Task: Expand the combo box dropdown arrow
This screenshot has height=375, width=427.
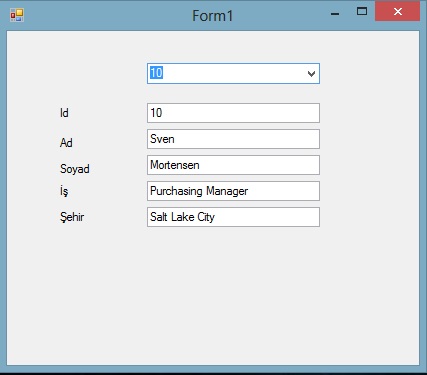Action: pos(311,74)
